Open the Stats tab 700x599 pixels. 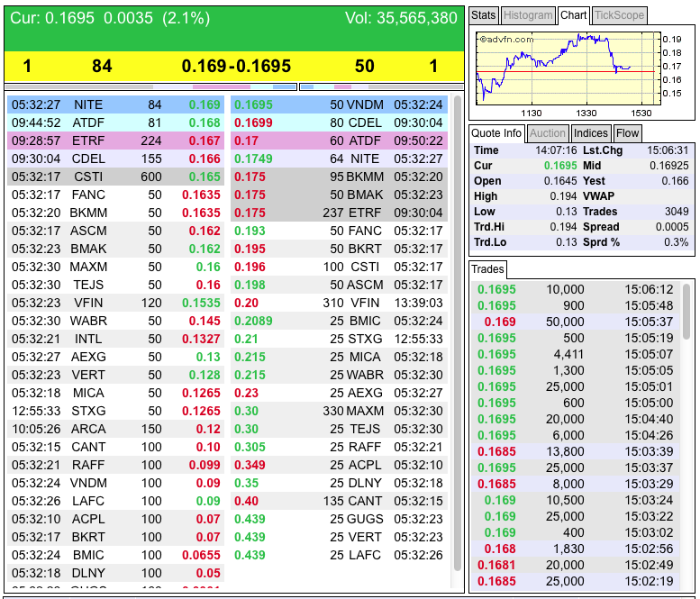point(484,15)
